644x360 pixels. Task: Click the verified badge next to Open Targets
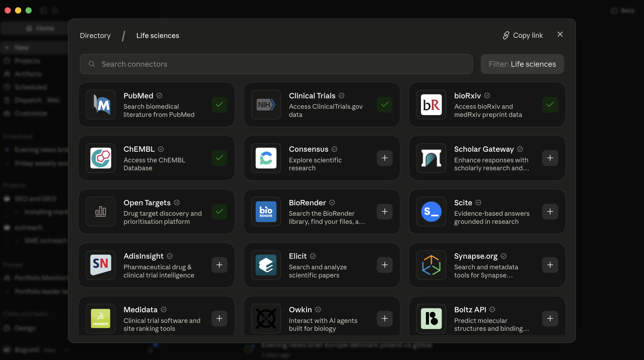(x=177, y=202)
